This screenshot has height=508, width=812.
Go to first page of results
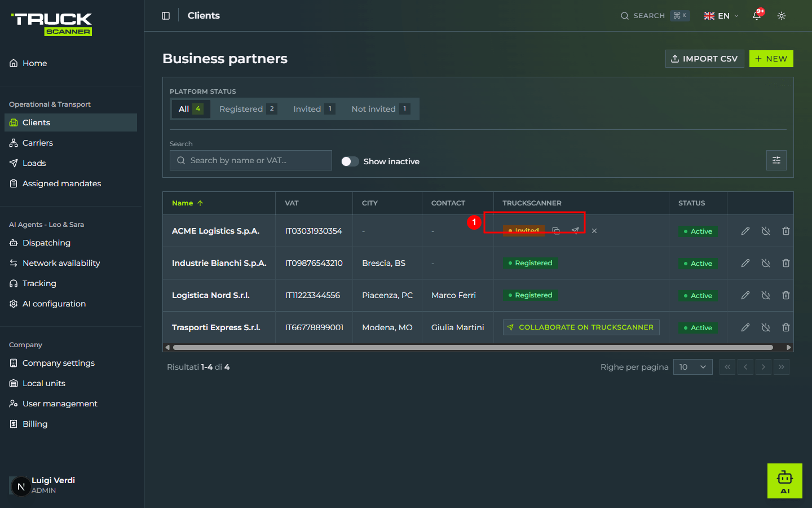pos(727,367)
